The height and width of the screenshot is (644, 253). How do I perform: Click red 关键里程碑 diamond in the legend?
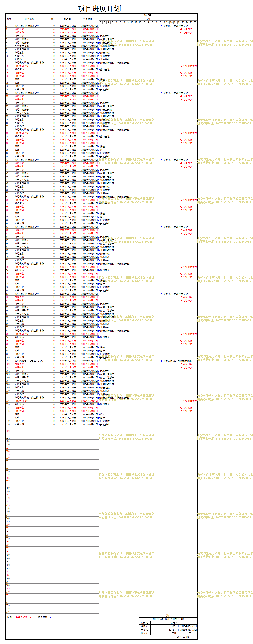(30, 617)
